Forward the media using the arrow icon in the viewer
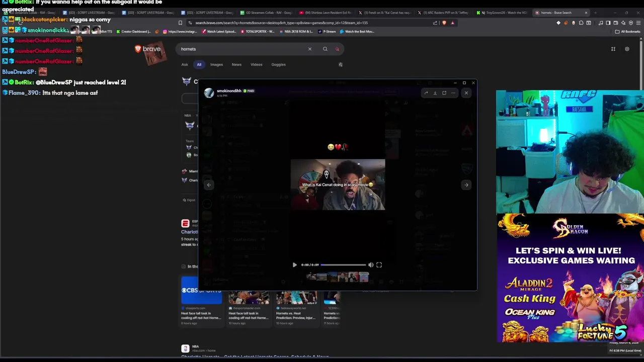Screen dimensions: 644x362 point(426,93)
